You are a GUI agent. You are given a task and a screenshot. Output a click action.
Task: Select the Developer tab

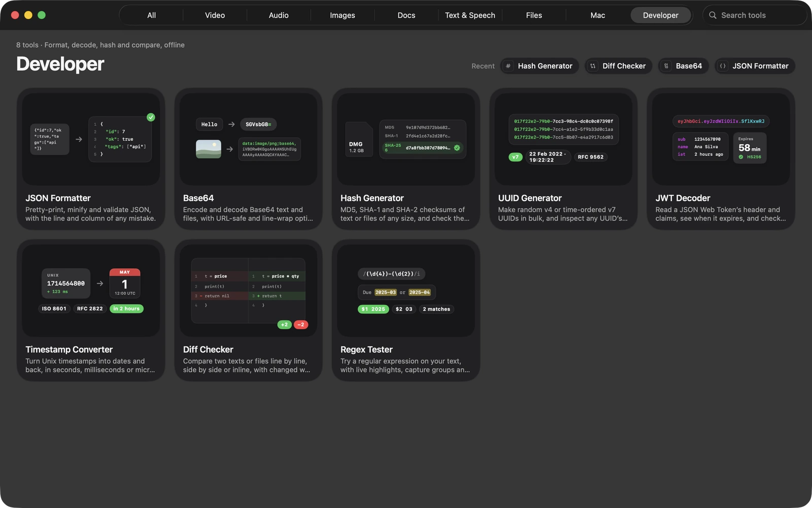pos(660,15)
